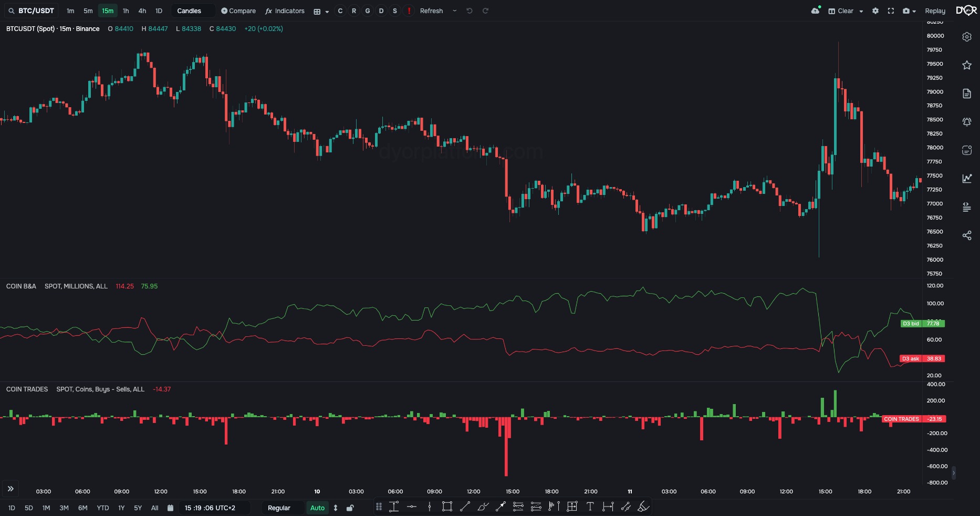The width and height of the screenshot is (980, 516).
Task: Switch to the 5m timeframe
Action: pos(88,11)
